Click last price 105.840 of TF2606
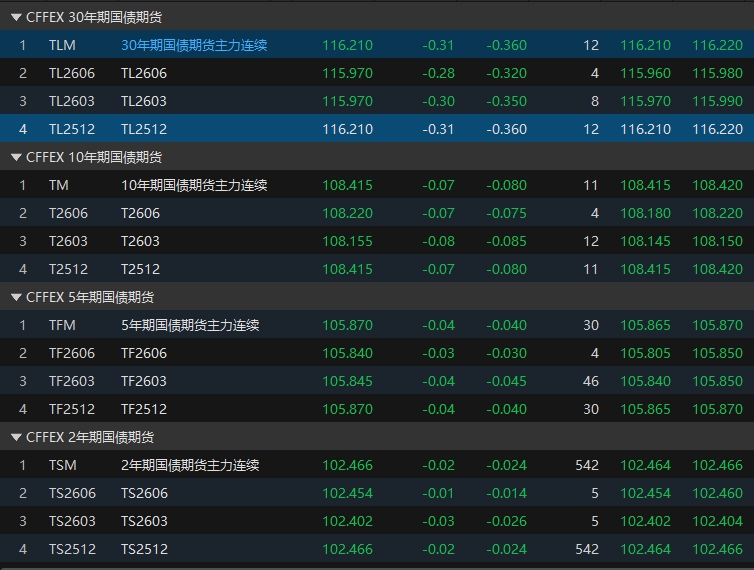 347,353
